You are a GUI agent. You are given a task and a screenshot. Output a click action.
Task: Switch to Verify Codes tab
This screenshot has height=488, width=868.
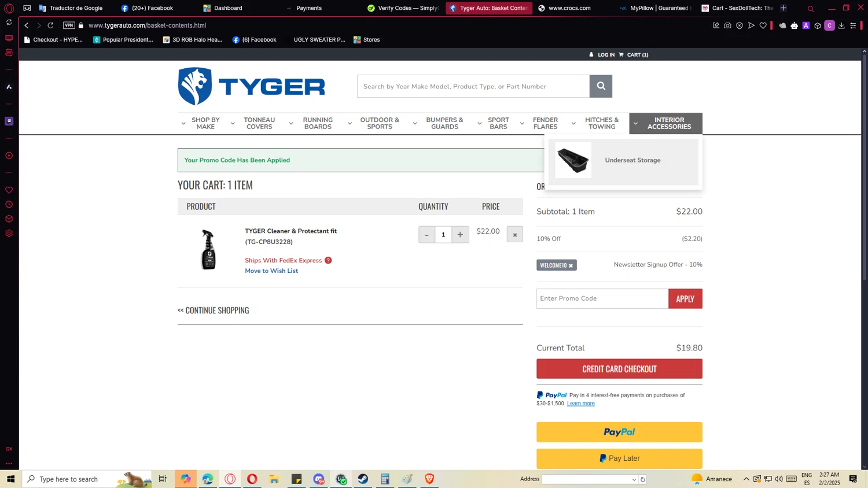point(403,8)
